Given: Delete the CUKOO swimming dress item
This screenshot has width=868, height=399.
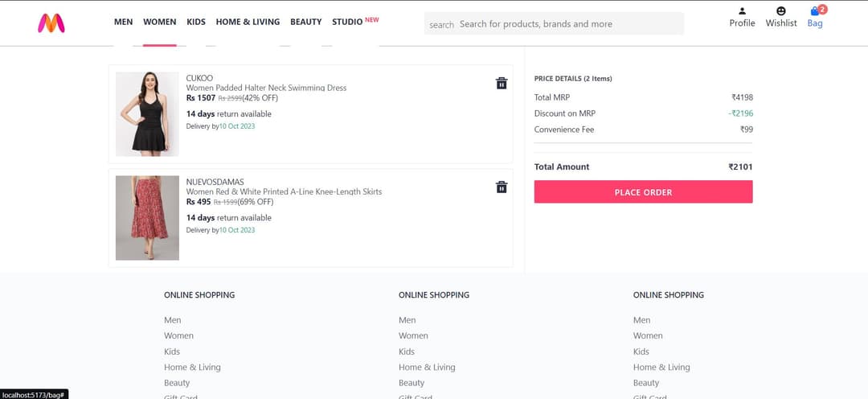Looking at the screenshot, I should [x=502, y=83].
